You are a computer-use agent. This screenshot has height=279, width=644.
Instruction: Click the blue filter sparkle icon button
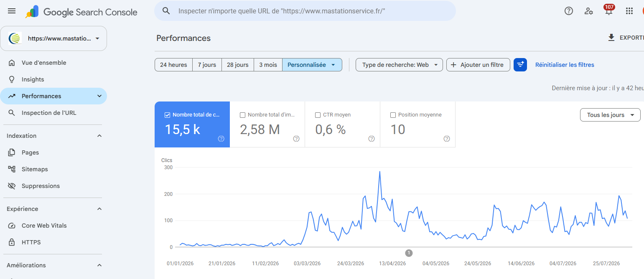(520, 65)
